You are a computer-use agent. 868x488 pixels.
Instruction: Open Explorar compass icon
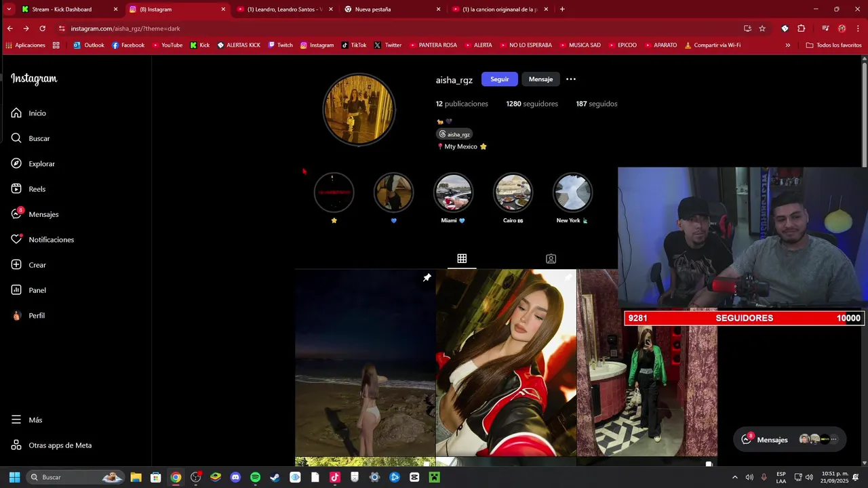pos(16,163)
